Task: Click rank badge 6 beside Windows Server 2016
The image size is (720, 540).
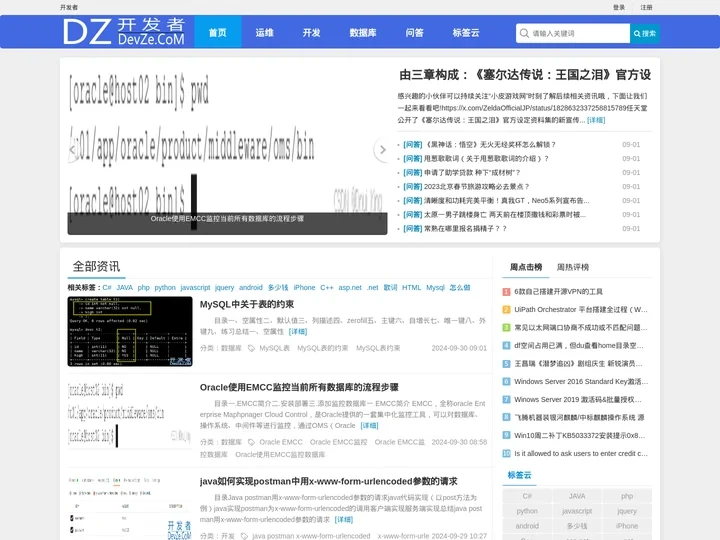Action: [x=506, y=382]
